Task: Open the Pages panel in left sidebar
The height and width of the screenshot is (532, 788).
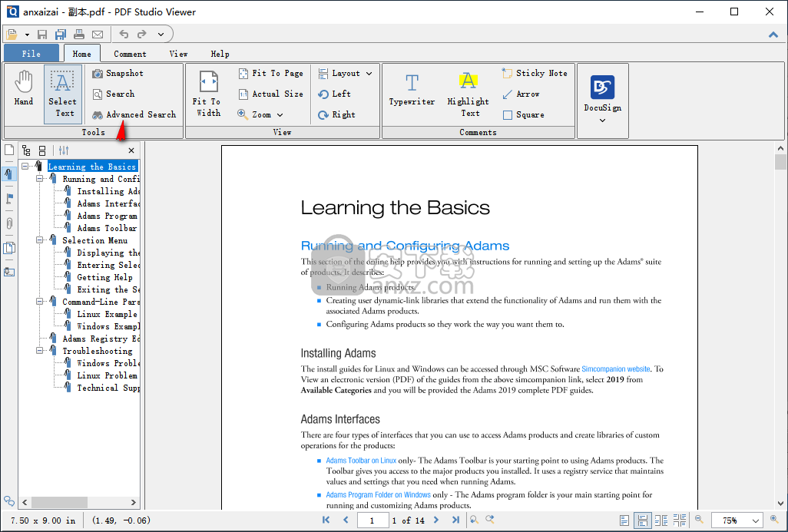Action: pos(9,150)
